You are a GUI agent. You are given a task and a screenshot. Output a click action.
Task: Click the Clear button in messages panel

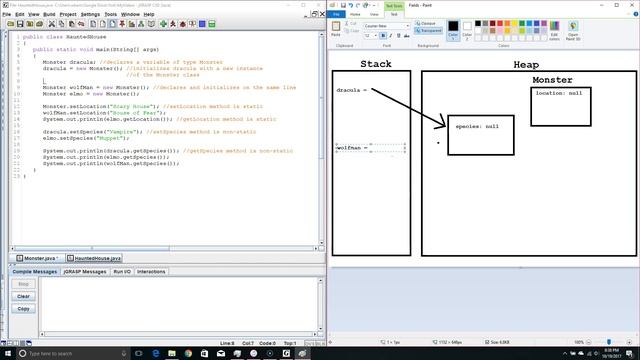(x=23, y=296)
